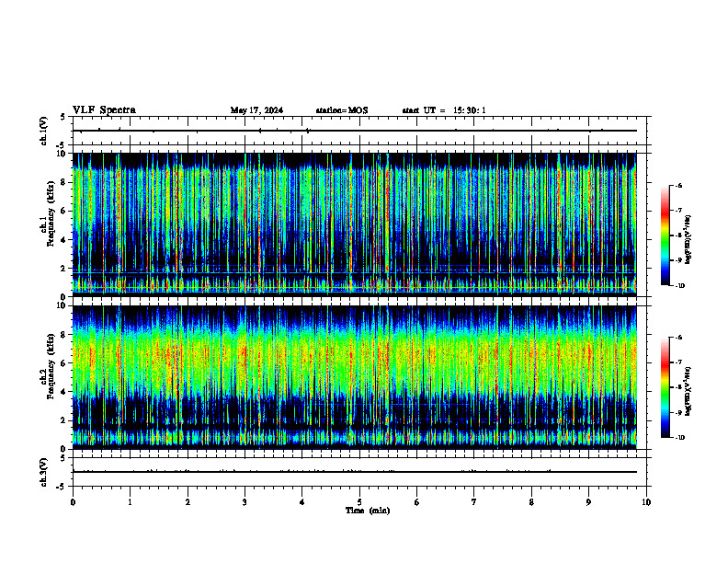728x563 pixels.
Task: Click the "start UT = 15:30: 1" text
Action: click(x=444, y=110)
